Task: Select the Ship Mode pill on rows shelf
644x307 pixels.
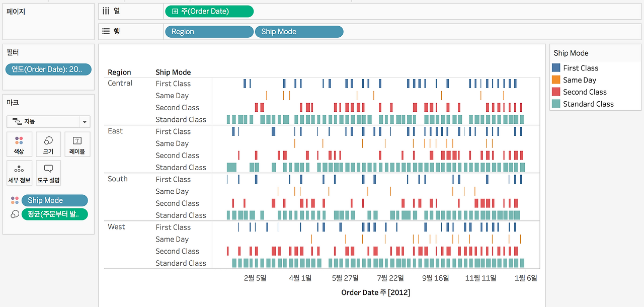Action: [x=299, y=32]
